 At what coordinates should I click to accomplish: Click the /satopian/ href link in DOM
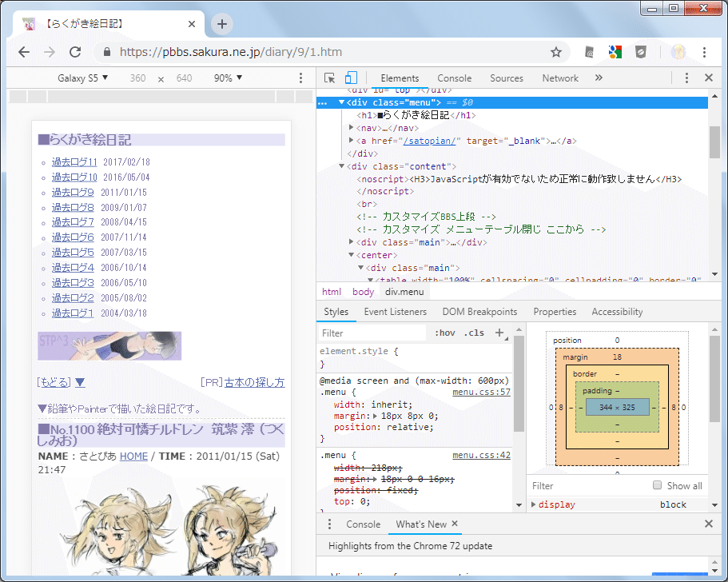(x=429, y=141)
